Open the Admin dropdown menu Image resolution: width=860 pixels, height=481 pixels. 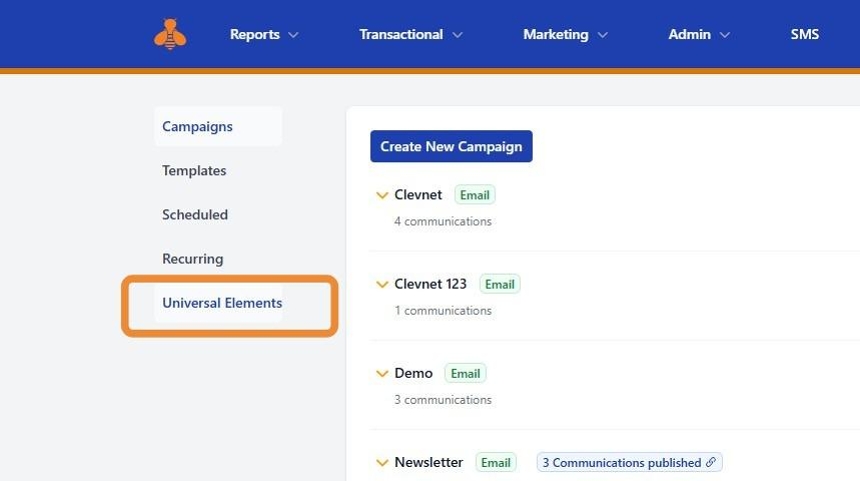[x=699, y=34]
